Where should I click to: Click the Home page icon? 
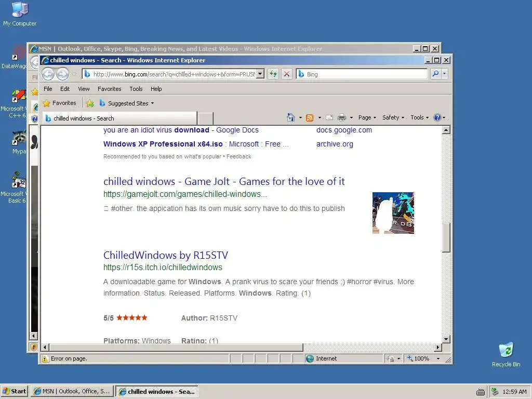291,117
